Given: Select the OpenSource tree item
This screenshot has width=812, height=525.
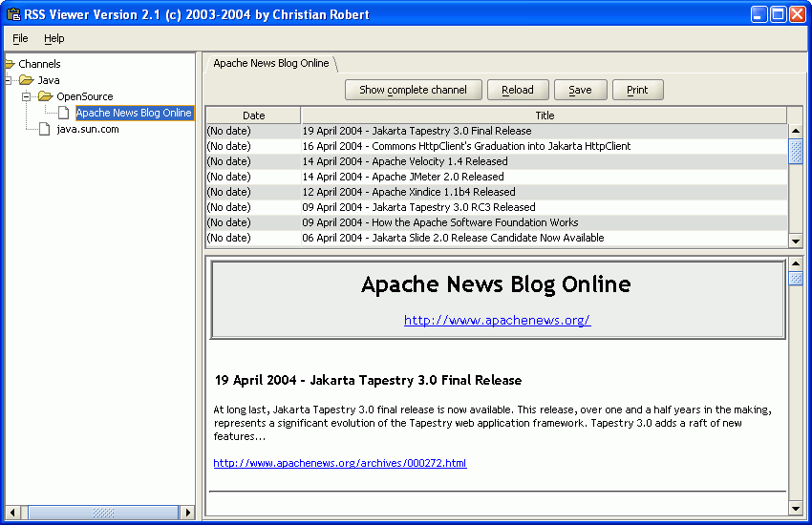Looking at the screenshot, I should (x=85, y=96).
